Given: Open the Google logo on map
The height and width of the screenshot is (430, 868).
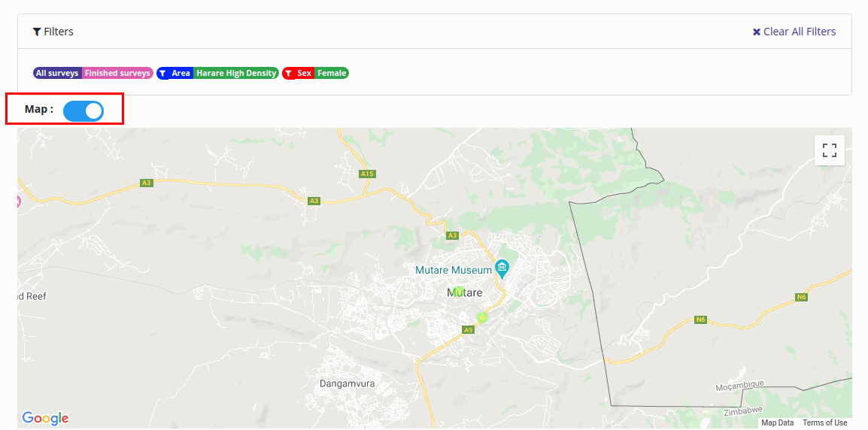Looking at the screenshot, I should coord(45,418).
